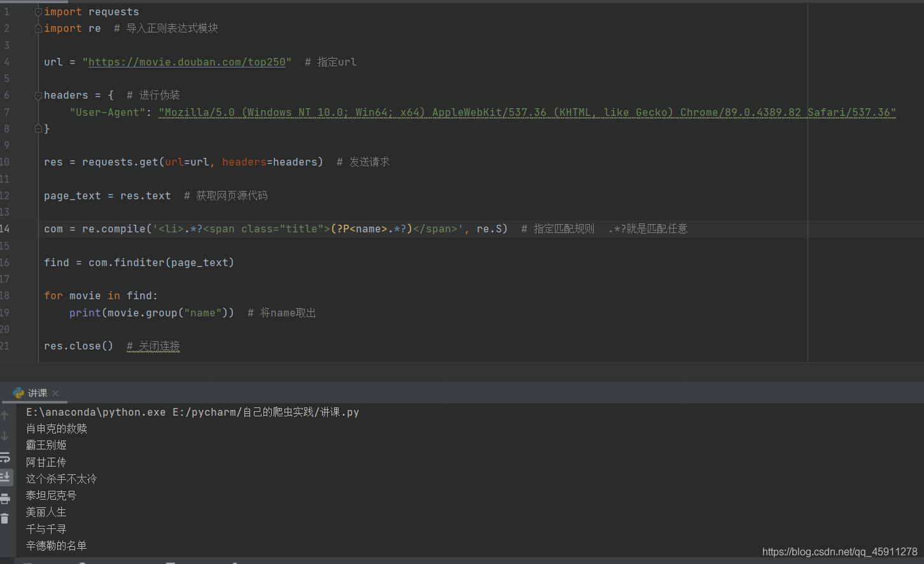Click 'res.close()' on line 21

coord(78,346)
